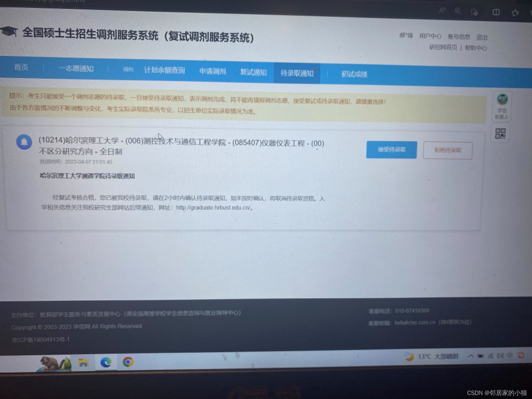Viewport: 532px width, 399px height.
Task: Click the browser zoom magnifier icon
Action: tap(457, 11)
